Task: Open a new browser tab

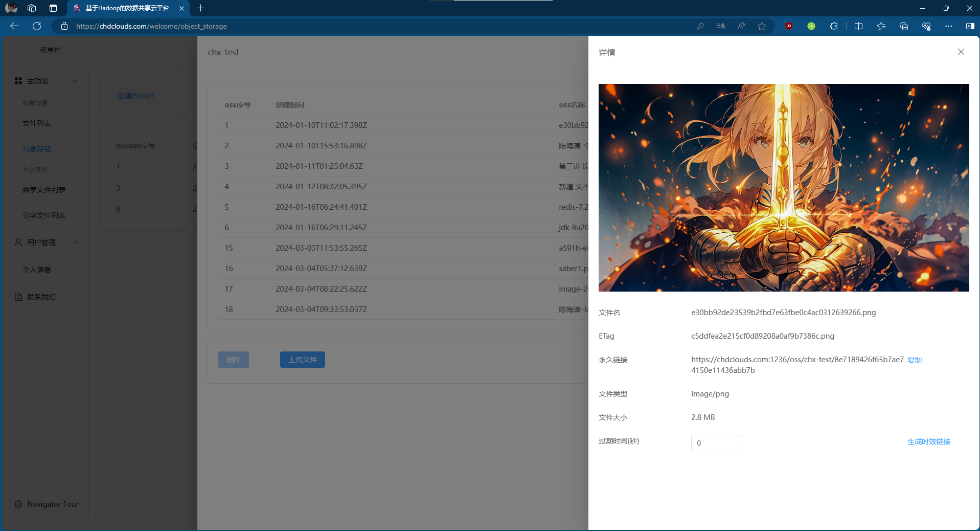Action: [200, 8]
